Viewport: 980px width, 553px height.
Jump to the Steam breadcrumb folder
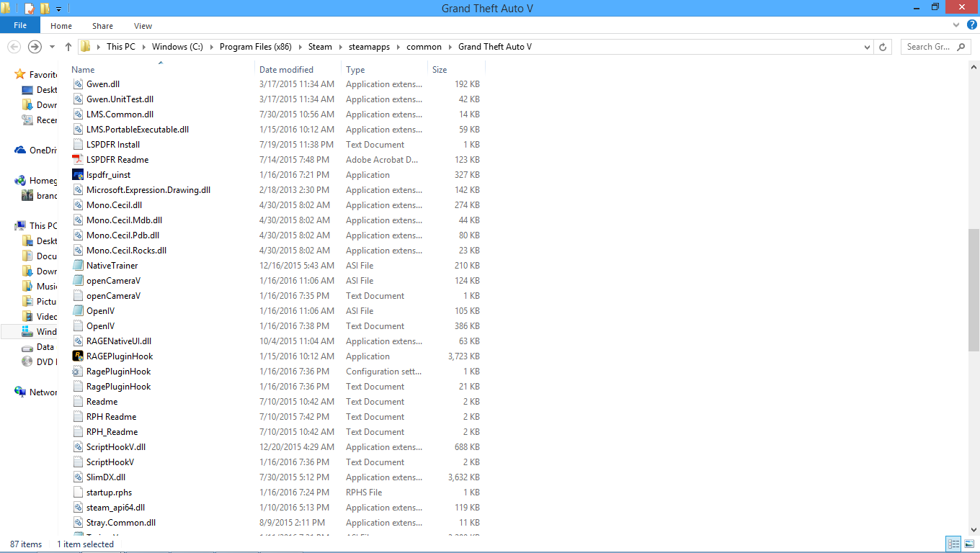(321, 47)
